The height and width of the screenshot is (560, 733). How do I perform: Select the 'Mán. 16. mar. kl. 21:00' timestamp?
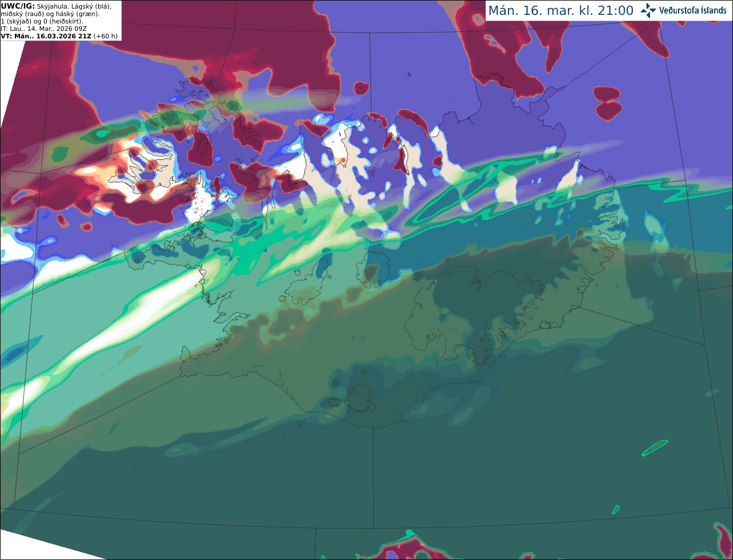(561, 10)
